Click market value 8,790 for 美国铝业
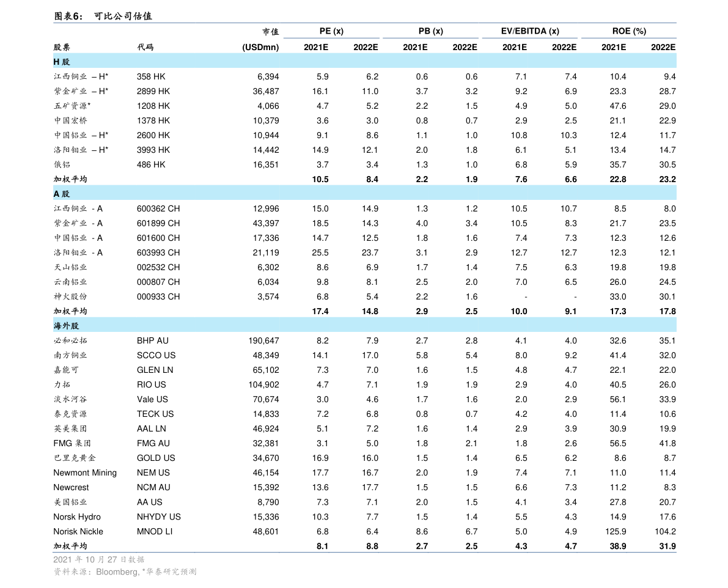This screenshot has width=728, height=588. pos(268,502)
